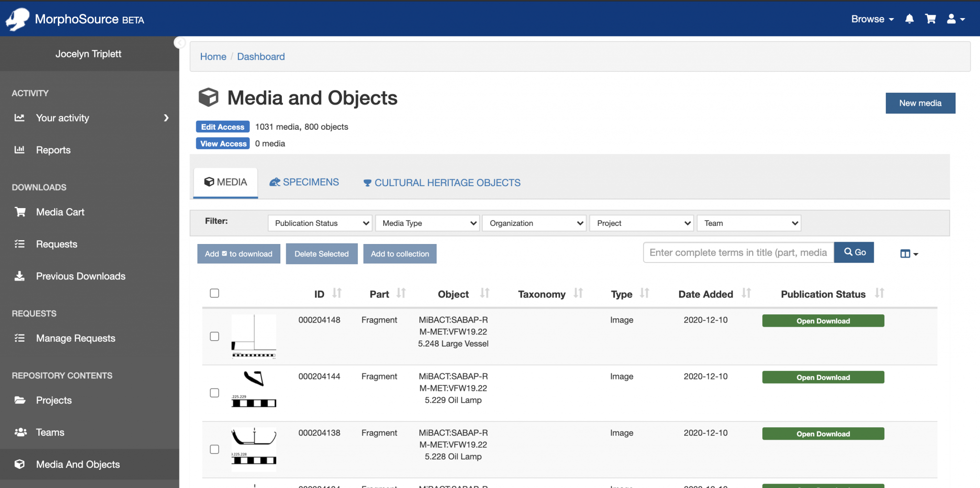Screen dimensions: 980x488
Task: Click the MorphoSource logo
Action: (18, 19)
